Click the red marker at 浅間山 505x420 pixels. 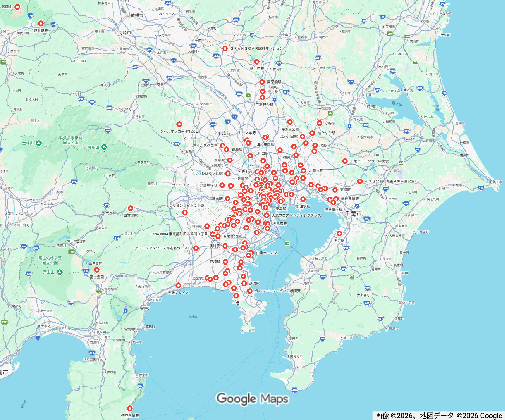click(x=17, y=7)
